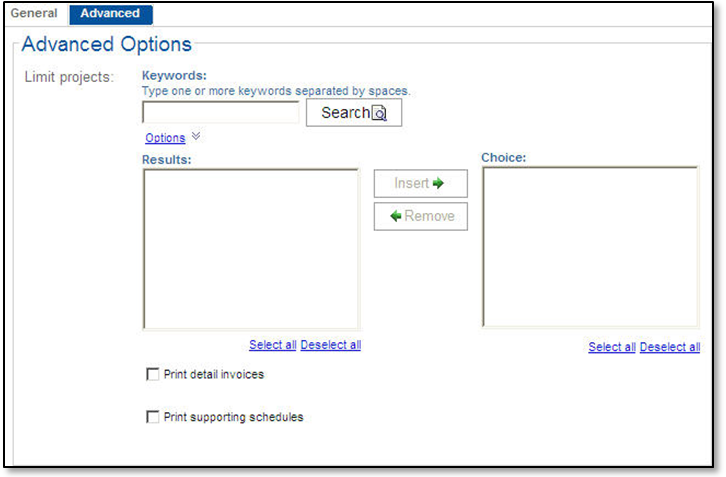The height and width of the screenshot is (477, 726).
Task: Select the Advanced tab
Action: pos(110,14)
